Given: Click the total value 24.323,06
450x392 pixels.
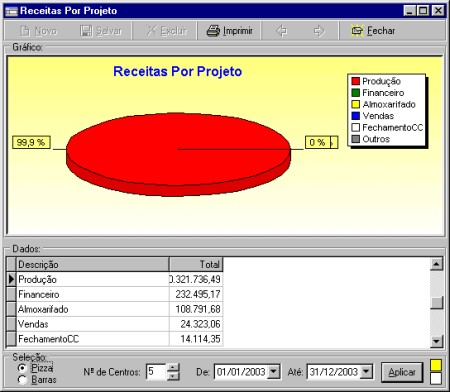Looking at the screenshot, I should coord(200,324).
